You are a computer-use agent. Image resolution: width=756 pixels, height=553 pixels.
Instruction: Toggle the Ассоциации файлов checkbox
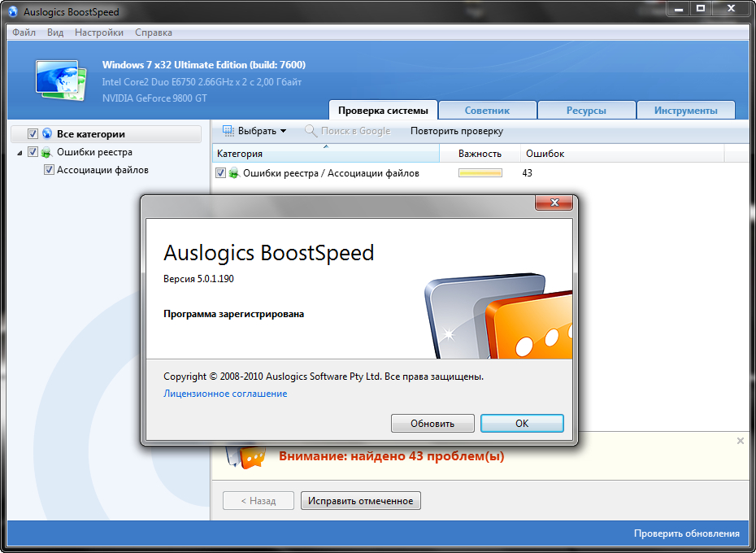tap(49, 170)
